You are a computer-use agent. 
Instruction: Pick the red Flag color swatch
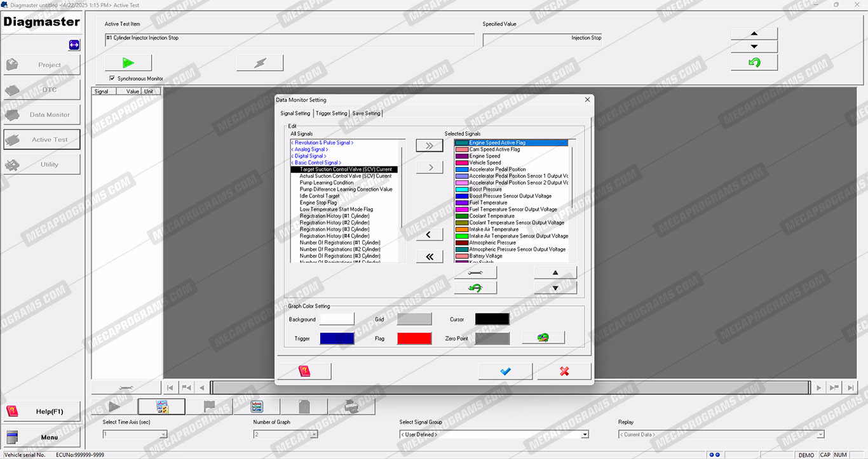(x=414, y=338)
